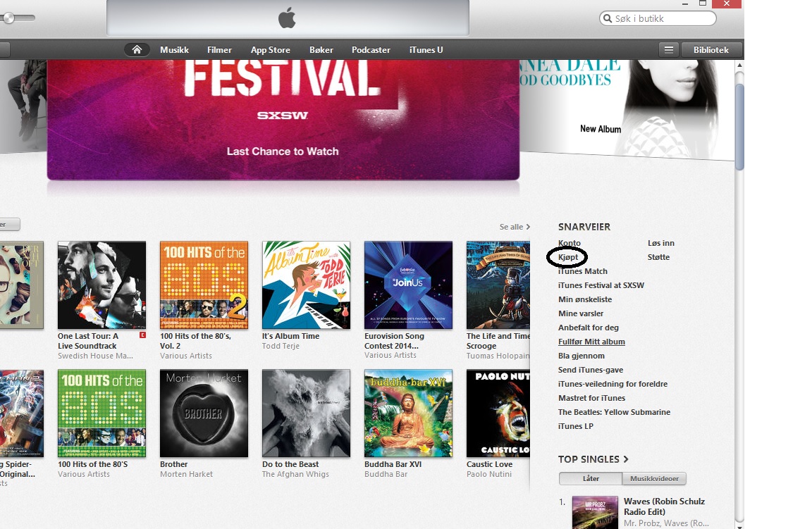Open the It's Album Time cover
The image size is (812, 529).
point(306,285)
